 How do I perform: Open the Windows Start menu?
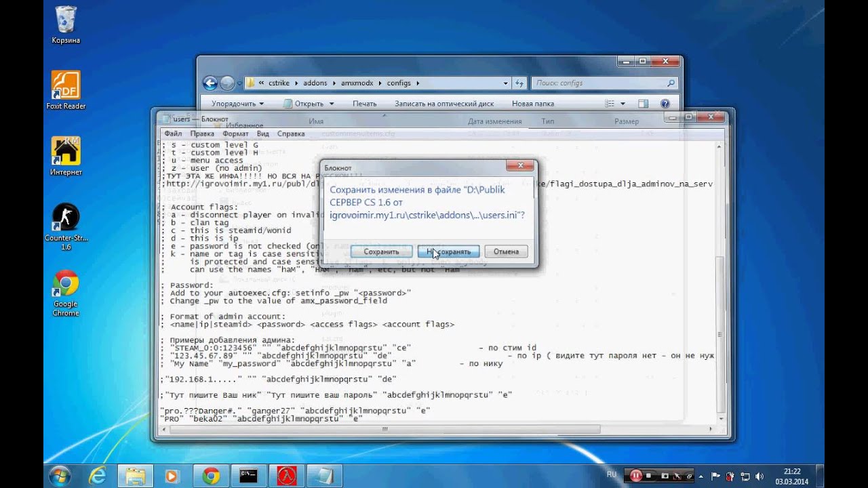pyautogui.click(x=60, y=476)
